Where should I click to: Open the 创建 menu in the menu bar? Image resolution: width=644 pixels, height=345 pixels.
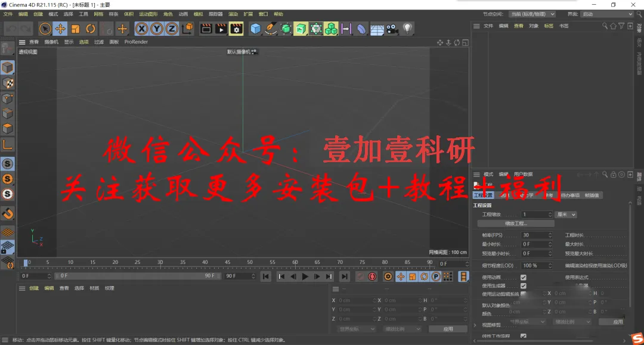tap(38, 14)
